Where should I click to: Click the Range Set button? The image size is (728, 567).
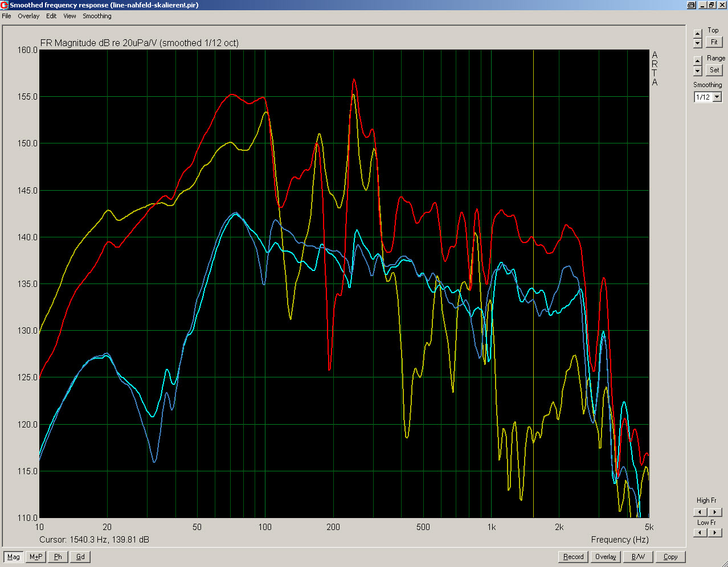point(714,70)
